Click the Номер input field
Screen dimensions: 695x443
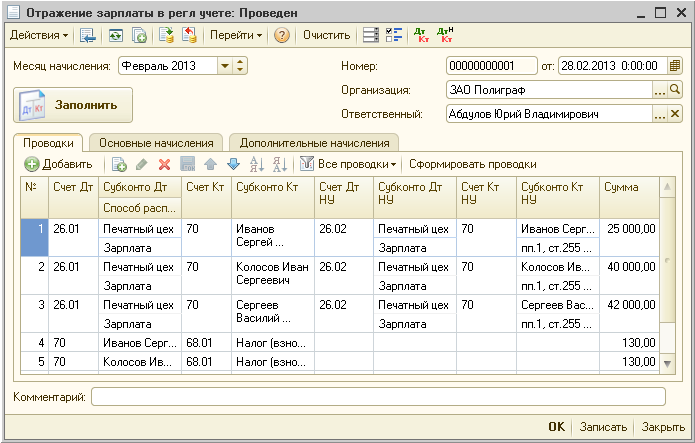pyautogui.click(x=492, y=66)
